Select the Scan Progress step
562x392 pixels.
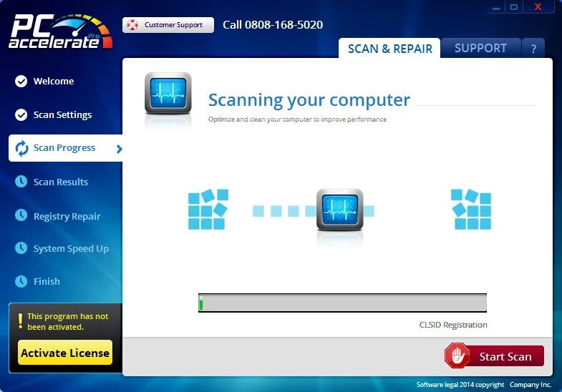[66, 148]
